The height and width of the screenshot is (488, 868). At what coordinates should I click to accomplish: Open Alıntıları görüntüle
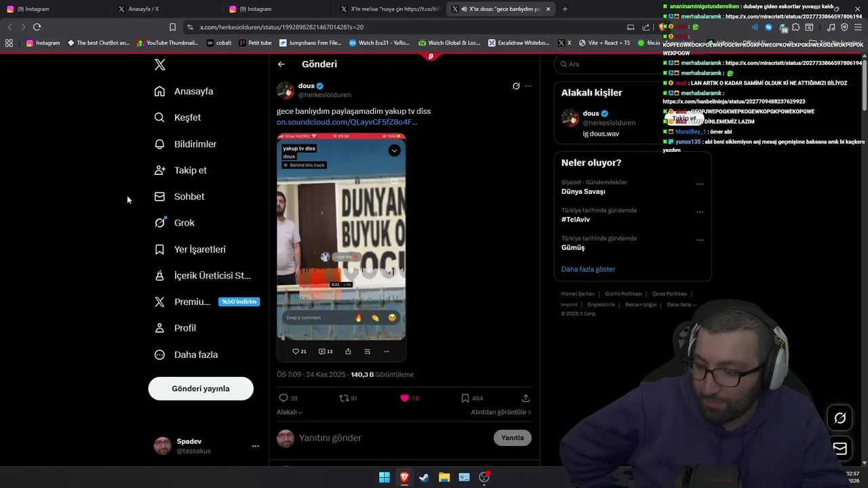(501, 412)
